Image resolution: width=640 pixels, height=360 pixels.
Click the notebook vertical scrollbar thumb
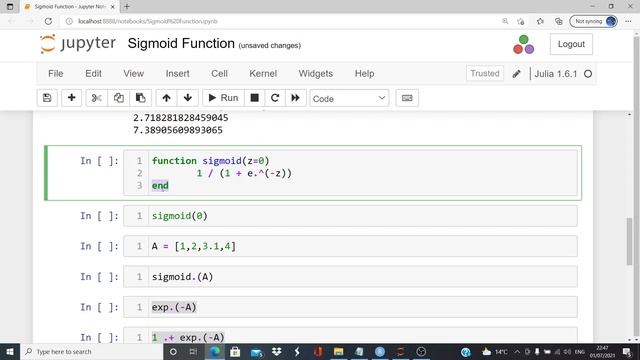tap(629, 241)
